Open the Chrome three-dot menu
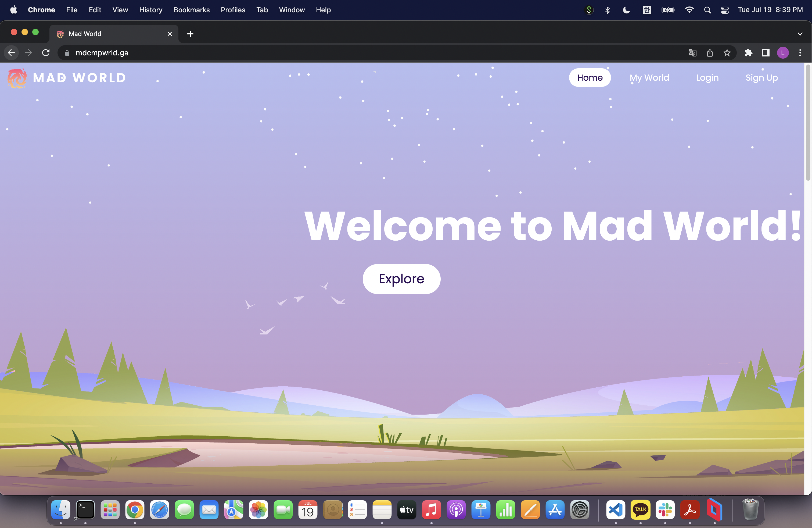The image size is (812, 528). 800,53
